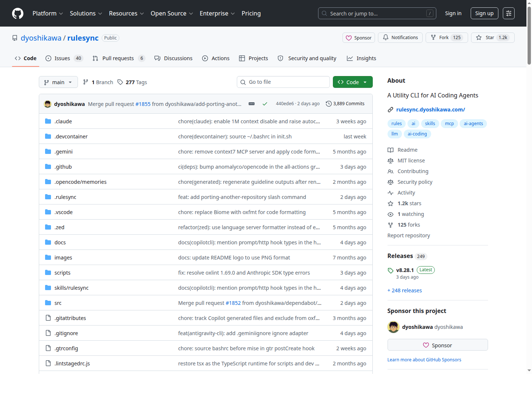Click the dyoshikawa avatar in commit bar
The height and width of the screenshot is (406, 532).
click(x=48, y=104)
